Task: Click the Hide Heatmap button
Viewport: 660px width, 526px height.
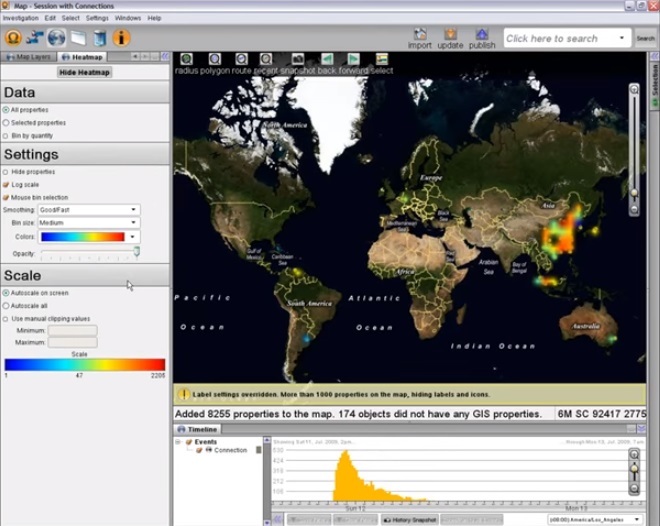Action: pos(84,72)
